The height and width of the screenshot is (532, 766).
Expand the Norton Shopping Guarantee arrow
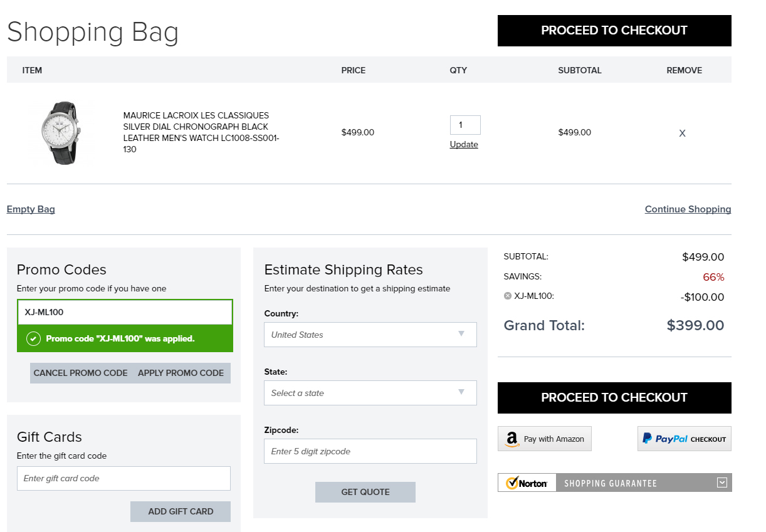click(722, 482)
